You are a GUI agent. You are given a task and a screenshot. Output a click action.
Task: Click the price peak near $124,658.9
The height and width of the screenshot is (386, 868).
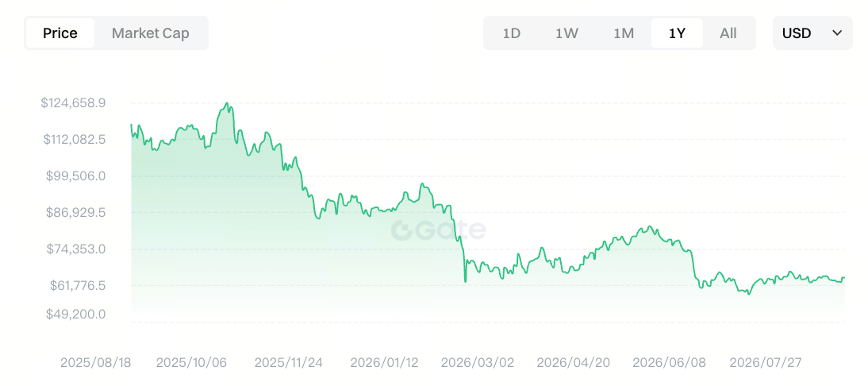(227, 103)
